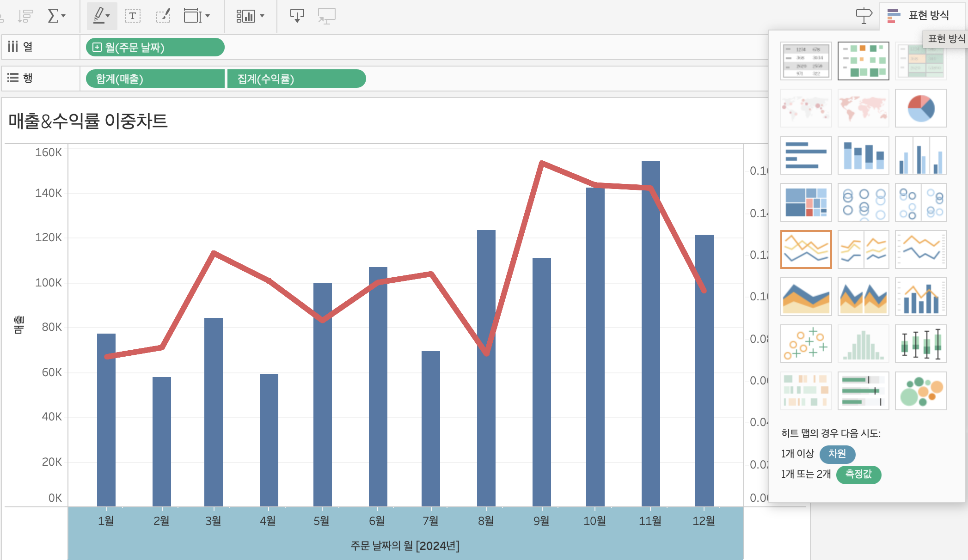Expand the 월(주문 날짜) pill plus icon
Viewport: 968px width, 560px height.
click(97, 47)
